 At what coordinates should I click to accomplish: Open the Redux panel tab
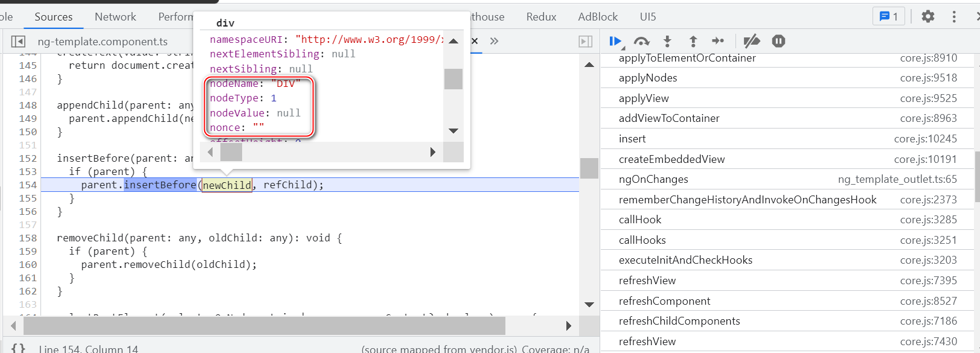click(x=541, y=17)
